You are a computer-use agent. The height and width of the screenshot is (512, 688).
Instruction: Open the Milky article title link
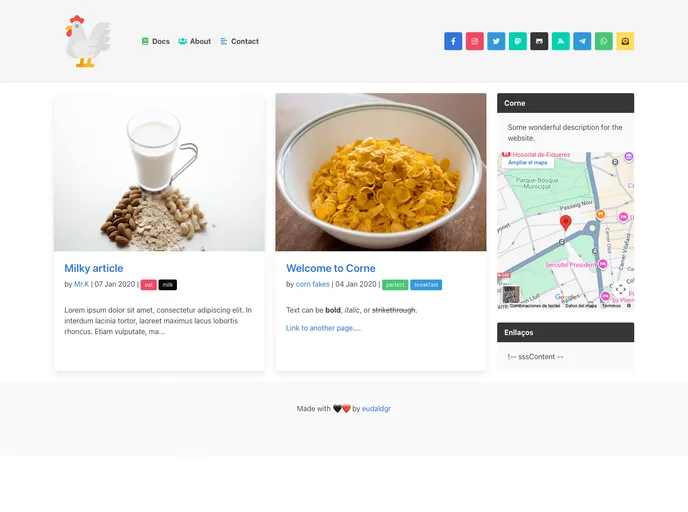click(x=93, y=268)
